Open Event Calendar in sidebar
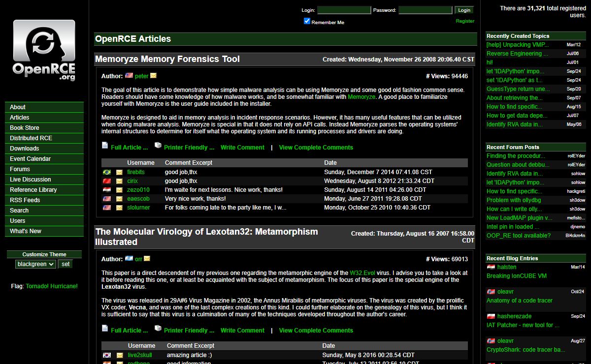The image size is (591, 364). pos(44,159)
